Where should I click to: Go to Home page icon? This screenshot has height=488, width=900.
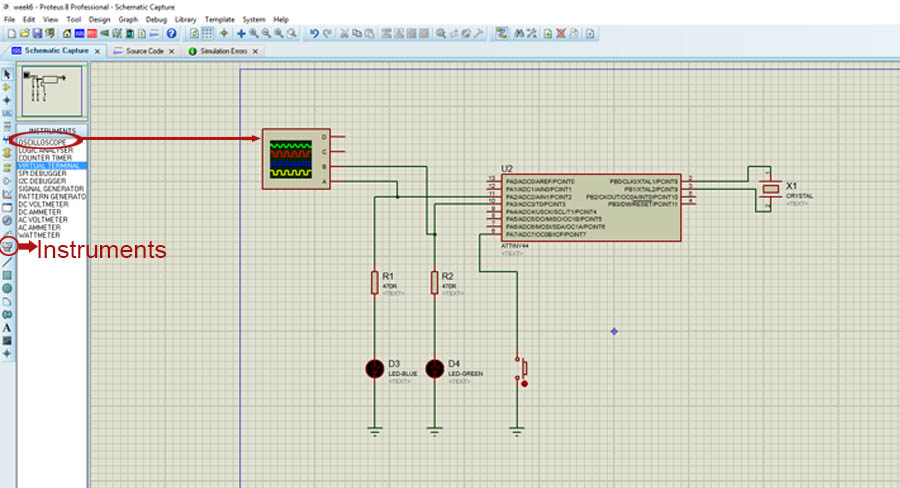[x=67, y=33]
